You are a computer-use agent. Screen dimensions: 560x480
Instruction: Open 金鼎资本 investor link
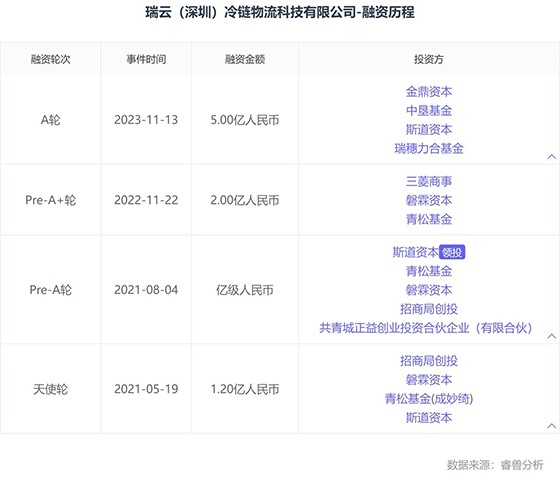coord(429,92)
